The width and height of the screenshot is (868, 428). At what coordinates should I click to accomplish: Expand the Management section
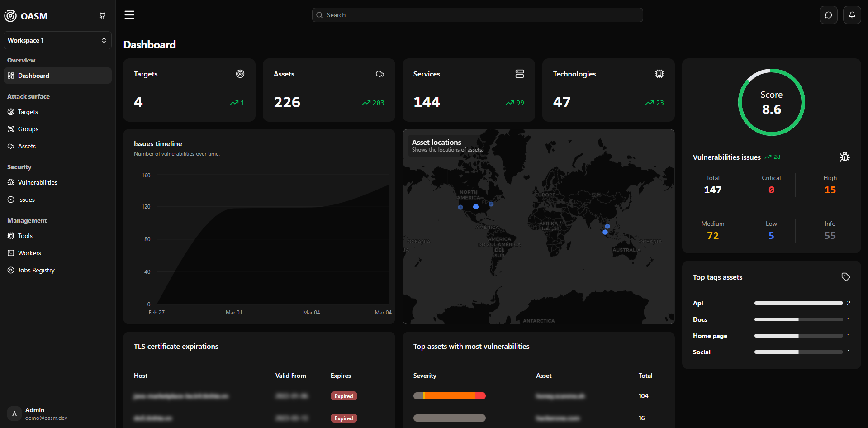[27, 220]
